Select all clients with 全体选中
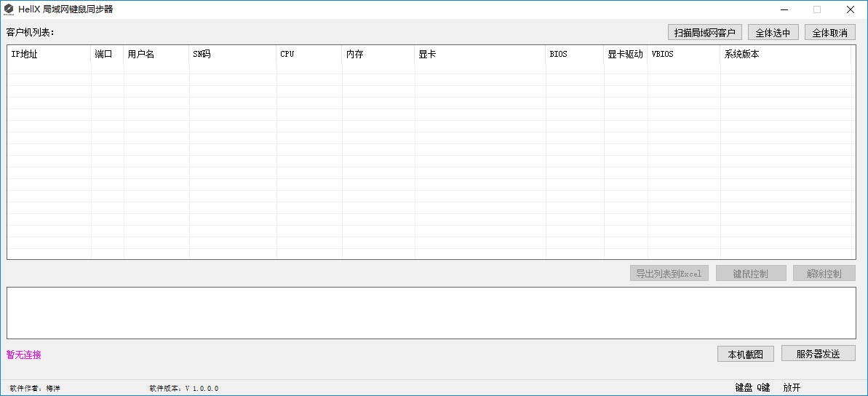Screen dimensions: 868x396 click(773, 33)
